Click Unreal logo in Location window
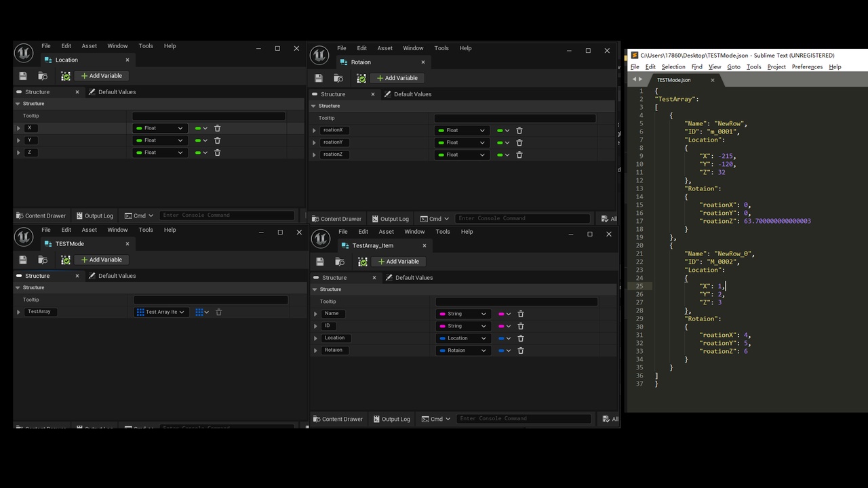Image resolution: width=868 pixels, height=488 pixels. coord(24,53)
